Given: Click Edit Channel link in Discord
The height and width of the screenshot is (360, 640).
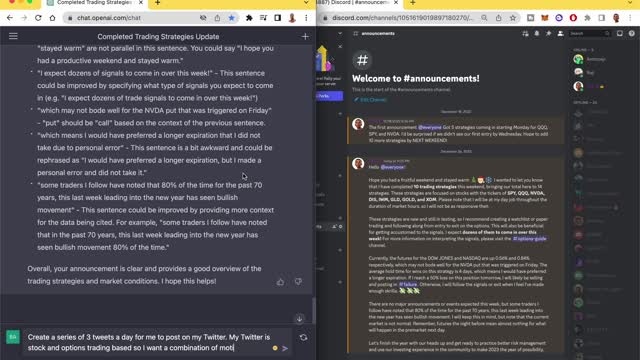Looking at the screenshot, I should (370, 100).
